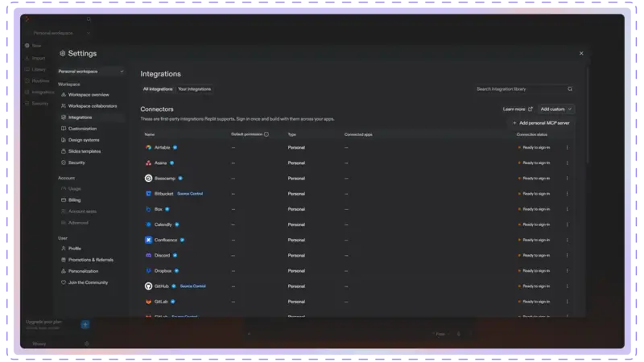The width and height of the screenshot is (644, 362).
Task: Click the Source Control tag beside GitHub
Action: click(192, 286)
